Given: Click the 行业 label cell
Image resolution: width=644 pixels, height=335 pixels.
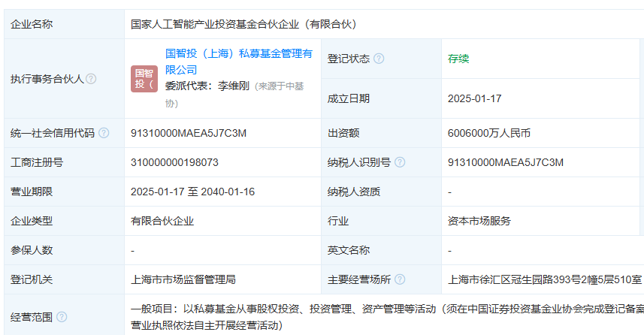Looking at the screenshot, I should (382, 221).
